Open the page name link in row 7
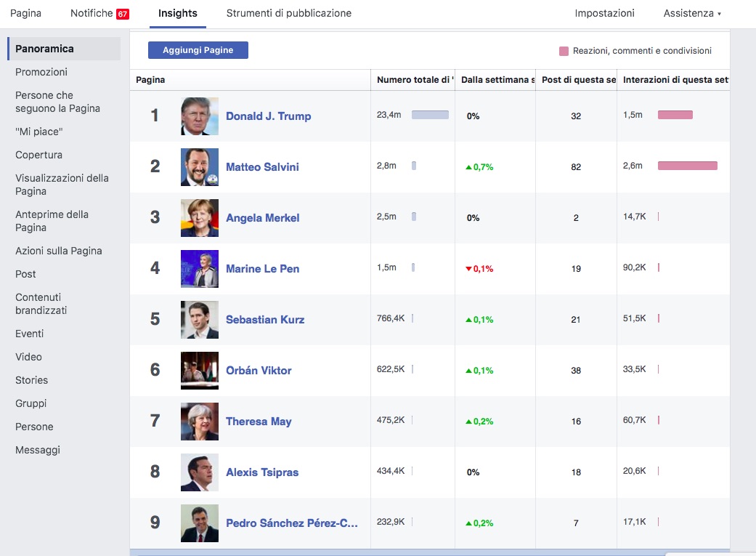756x556 pixels. coord(259,422)
